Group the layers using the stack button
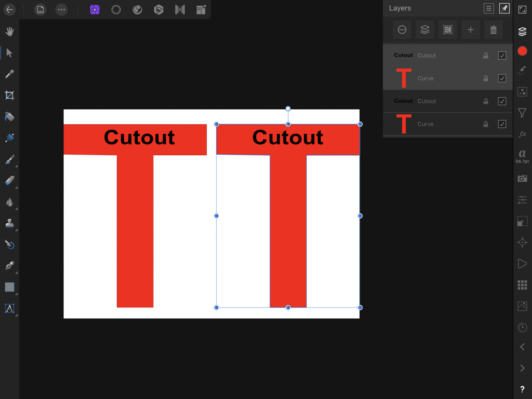Viewport: 532px width, 399px height. pyautogui.click(x=425, y=30)
